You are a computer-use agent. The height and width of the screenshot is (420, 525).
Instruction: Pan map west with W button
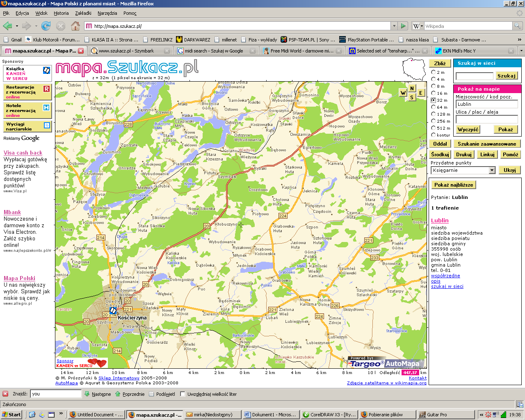403,93
